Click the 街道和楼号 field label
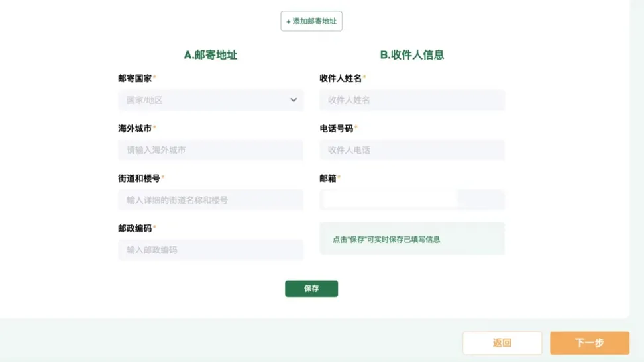This screenshot has width=644, height=362. point(139,178)
